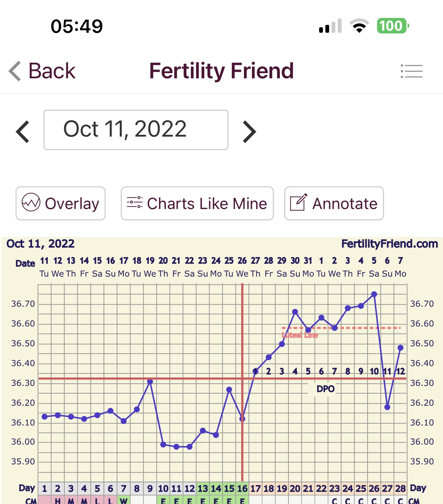This screenshot has height=504, width=443.
Task: Go to previous date with left arrow
Action: click(23, 131)
